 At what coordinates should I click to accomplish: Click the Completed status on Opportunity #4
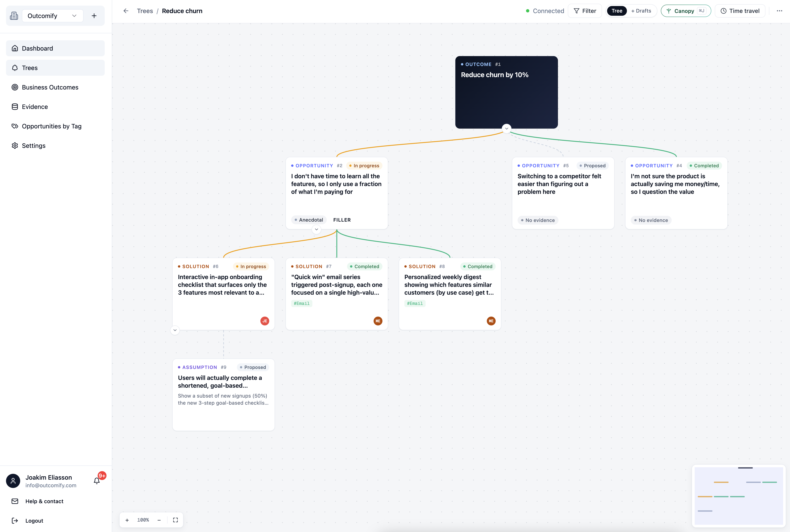[x=704, y=166]
